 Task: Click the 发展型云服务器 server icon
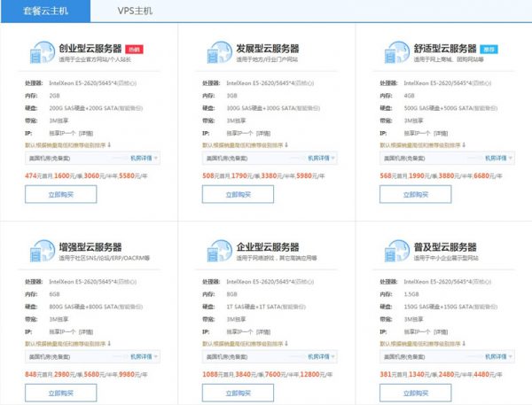tap(217, 55)
